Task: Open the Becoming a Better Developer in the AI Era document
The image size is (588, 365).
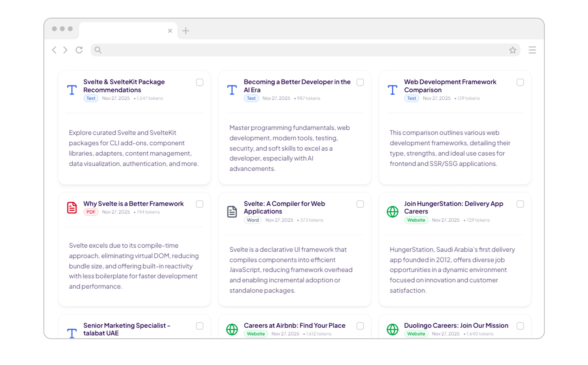Action: point(297,86)
